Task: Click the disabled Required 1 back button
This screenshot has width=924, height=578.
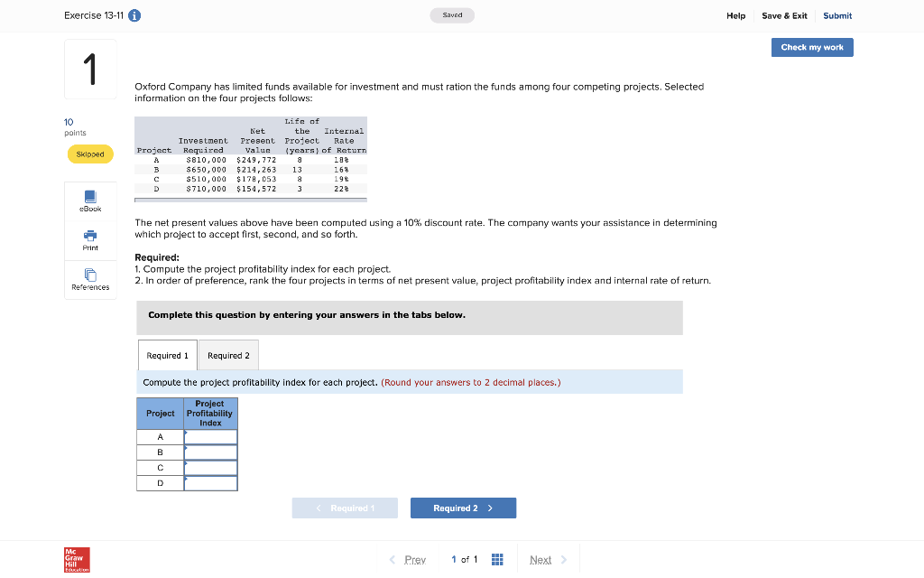Action: click(345, 508)
